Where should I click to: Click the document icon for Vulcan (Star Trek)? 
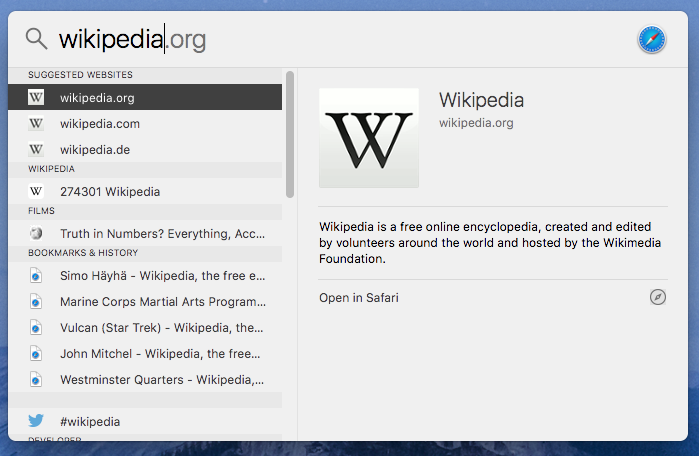36,328
